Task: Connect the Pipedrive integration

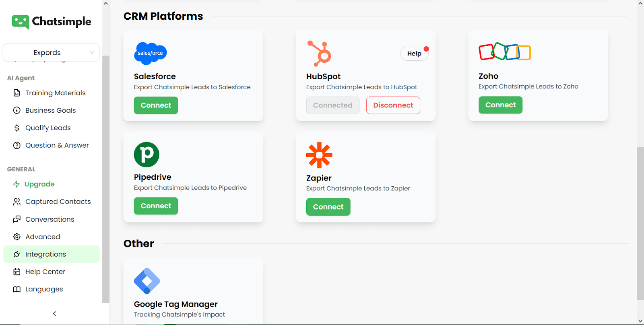Action: (156, 206)
